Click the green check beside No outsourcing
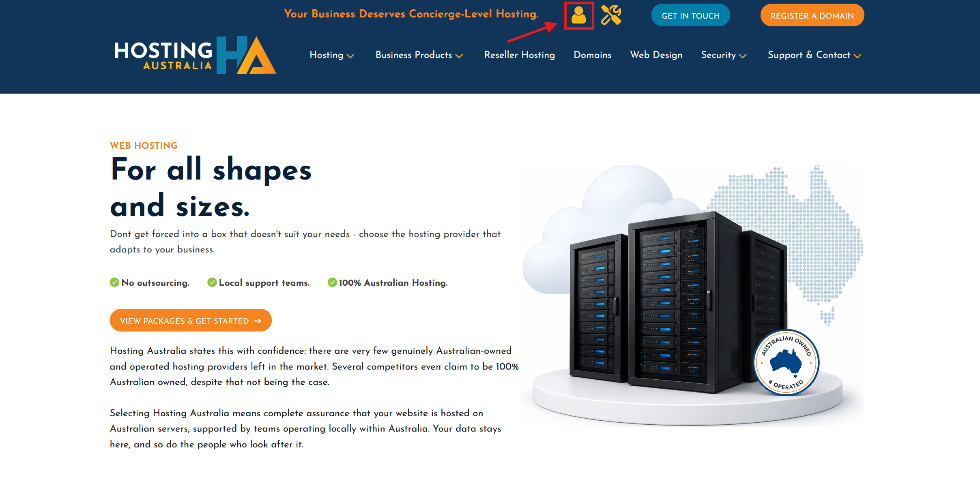The image size is (980, 477). click(114, 282)
